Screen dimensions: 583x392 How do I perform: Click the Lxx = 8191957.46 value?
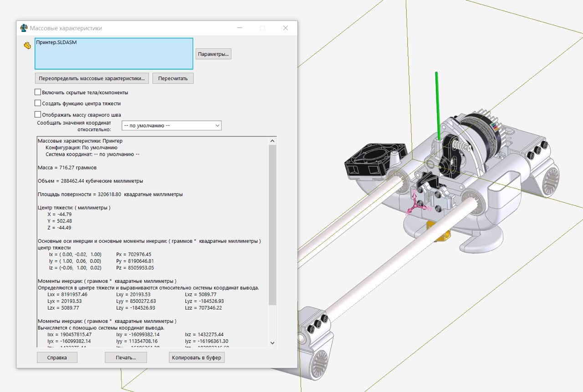[x=67, y=294]
